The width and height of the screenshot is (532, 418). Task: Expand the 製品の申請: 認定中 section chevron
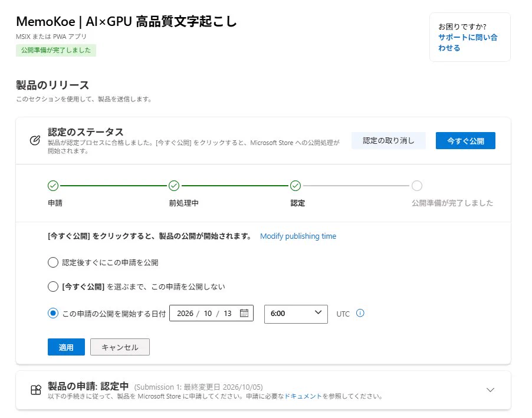click(490, 390)
